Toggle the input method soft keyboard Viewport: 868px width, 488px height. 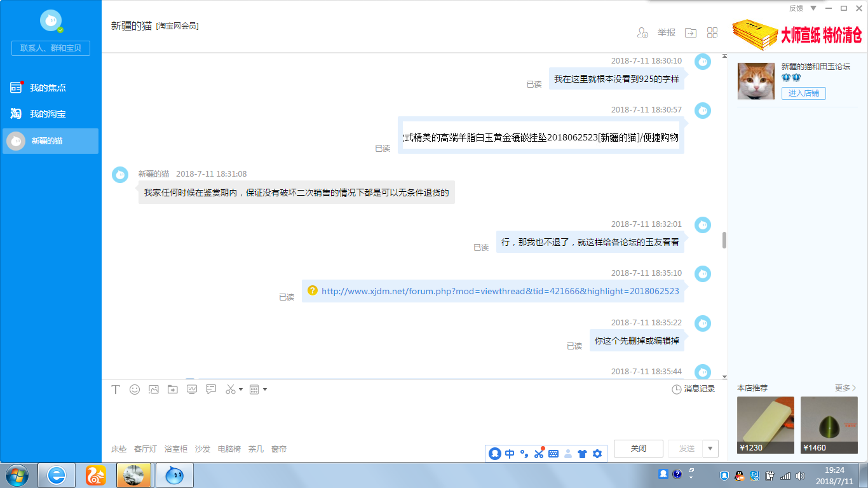pos(553,454)
